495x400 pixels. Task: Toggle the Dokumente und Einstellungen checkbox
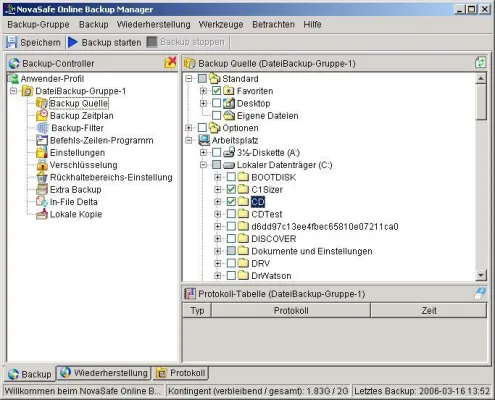(231, 251)
